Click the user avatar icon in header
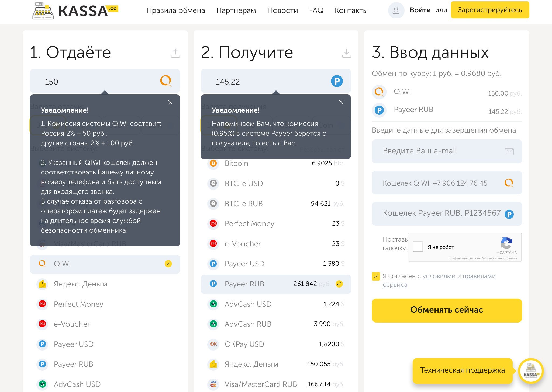 [x=396, y=10]
